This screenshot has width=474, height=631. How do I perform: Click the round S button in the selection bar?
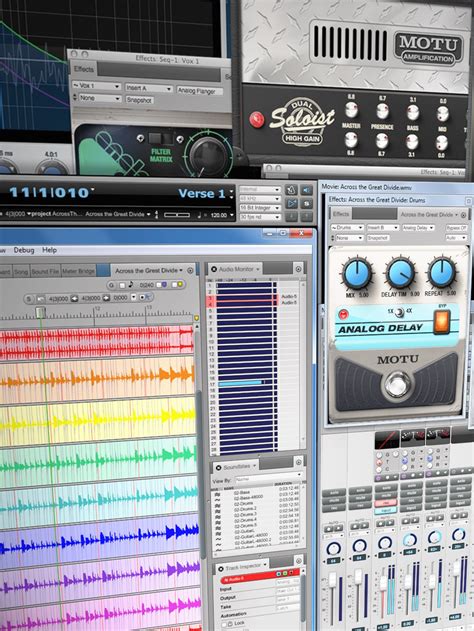click(29, 299)
